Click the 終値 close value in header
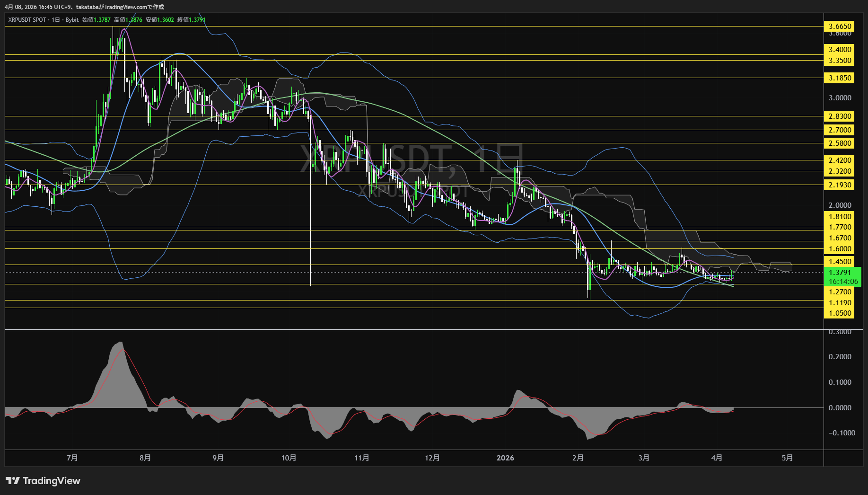Image resolution: width=868 pixels, height=495 pixels. [197, 20]
